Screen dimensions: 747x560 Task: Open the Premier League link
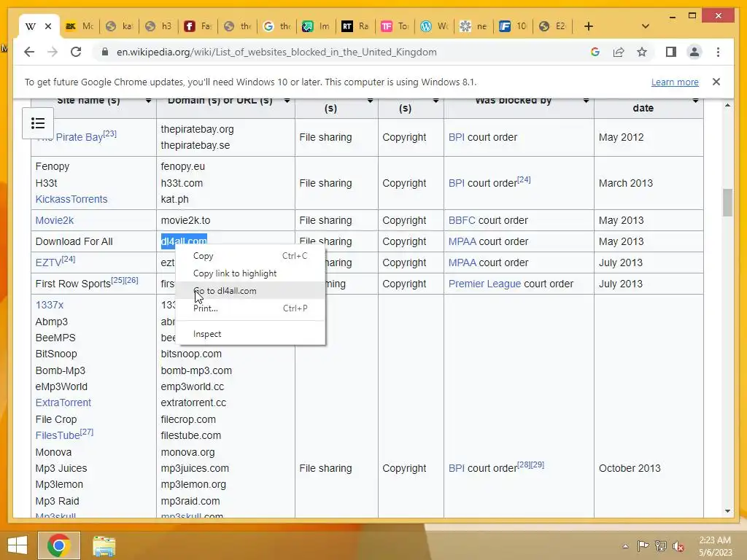[484, 284]
